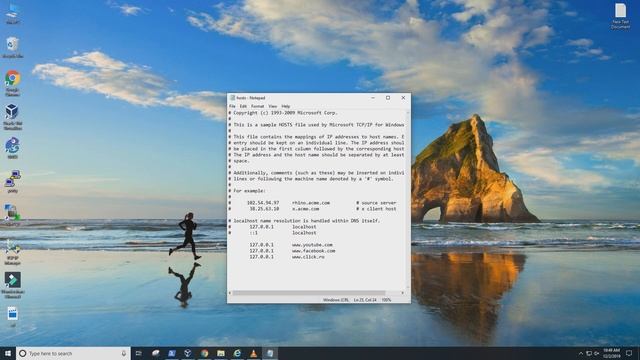Open the File menu in Notepad
Screen dimensions: 640x360
[x=232, y=106]
